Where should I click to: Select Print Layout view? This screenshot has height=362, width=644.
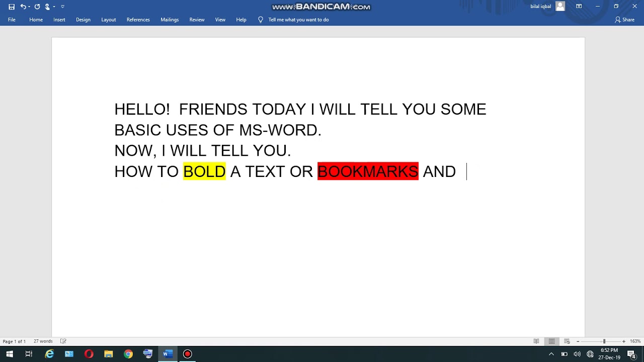click(x=552, y=341)
